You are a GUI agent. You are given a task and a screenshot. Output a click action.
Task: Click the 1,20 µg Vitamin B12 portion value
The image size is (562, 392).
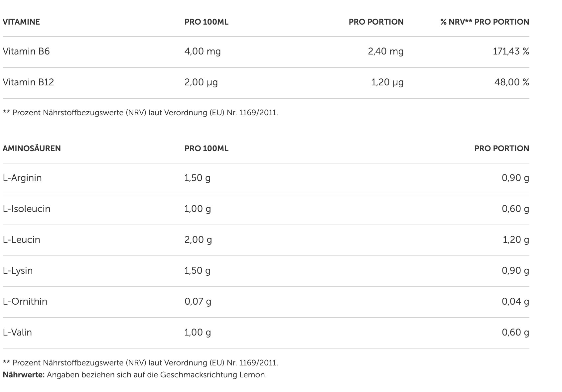click(x=387, y=82)
